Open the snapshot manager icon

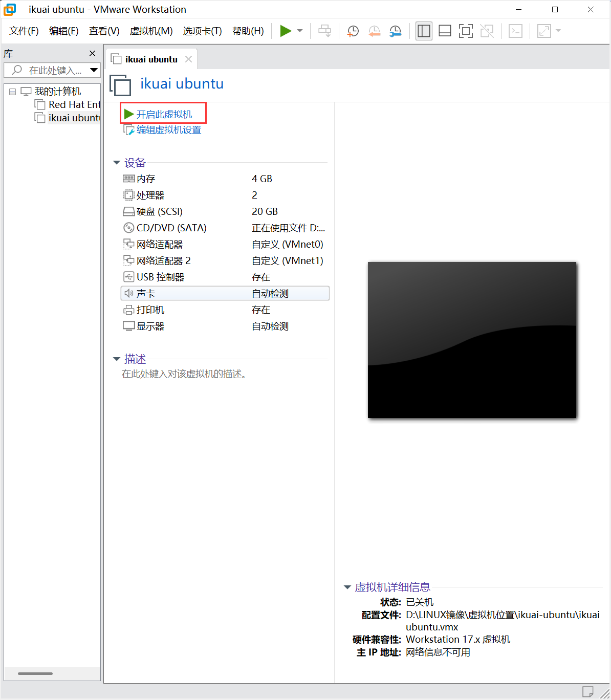click(395, 31)
